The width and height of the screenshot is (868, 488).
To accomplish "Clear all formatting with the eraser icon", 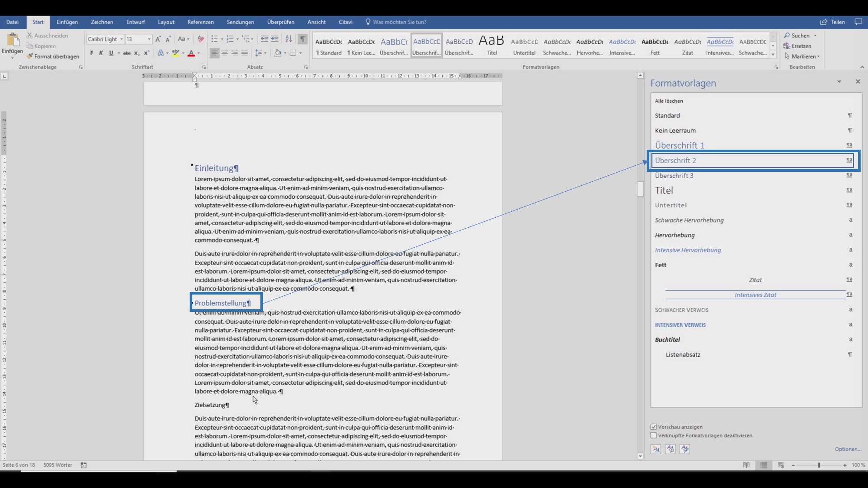I will coord(201,39).
